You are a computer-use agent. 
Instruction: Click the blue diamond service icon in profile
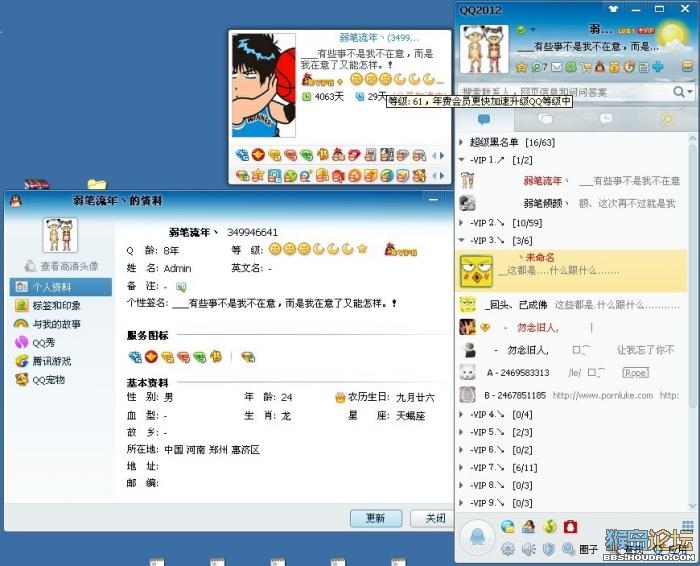click(x=135, y=357)
